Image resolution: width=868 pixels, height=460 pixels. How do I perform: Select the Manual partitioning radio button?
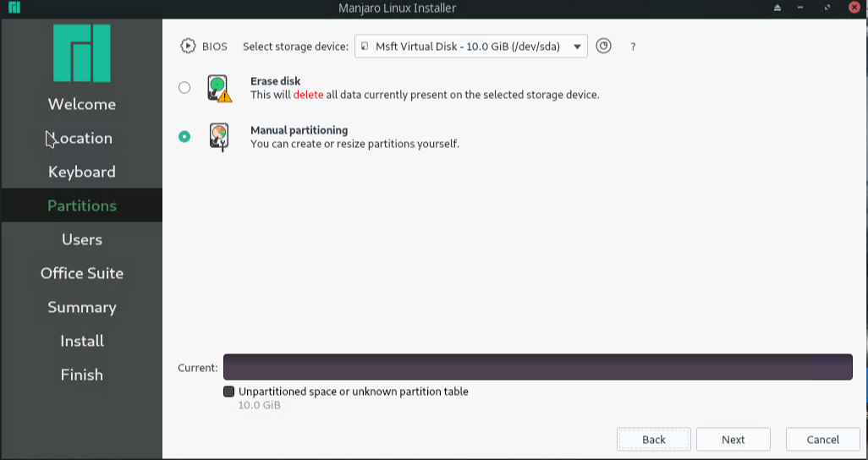point(184,137)
